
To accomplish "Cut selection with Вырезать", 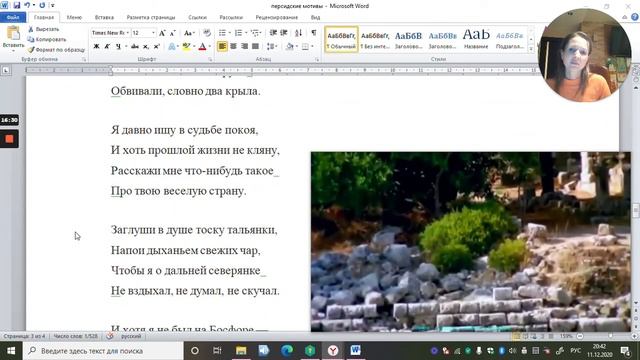I will click(x=43, y=29).
